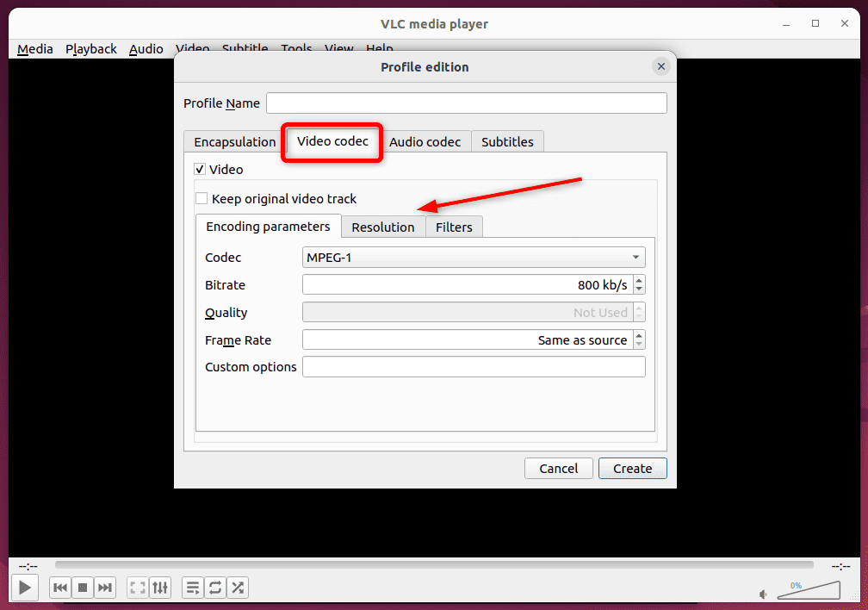
Task: Open the Playback menu
Action: coord(91,49)
